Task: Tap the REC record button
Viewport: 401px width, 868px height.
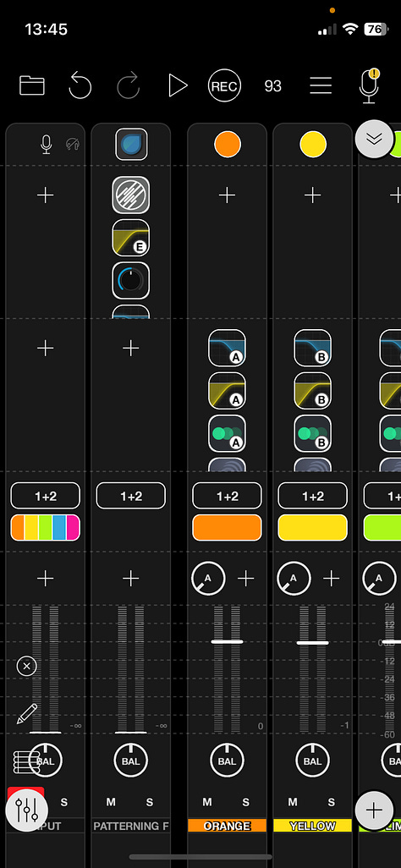Action: [225, 85]
